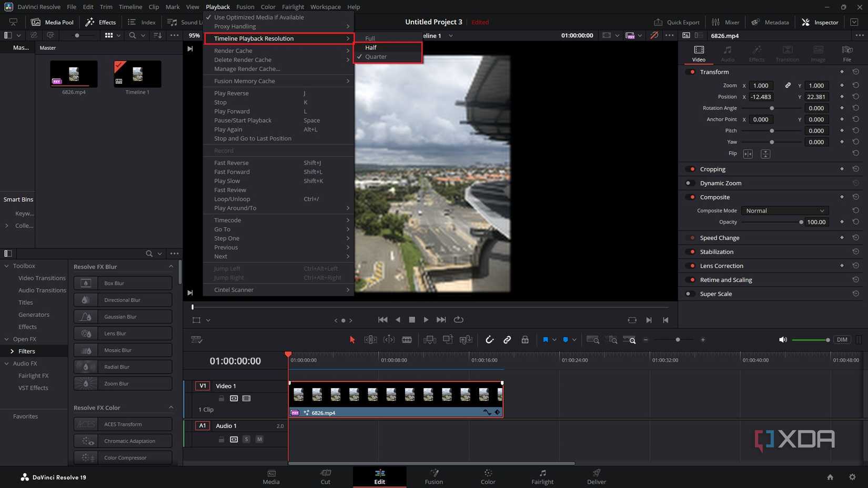Select the 6826.mp4 thumbnail in Media Pool

coord(73,74)
